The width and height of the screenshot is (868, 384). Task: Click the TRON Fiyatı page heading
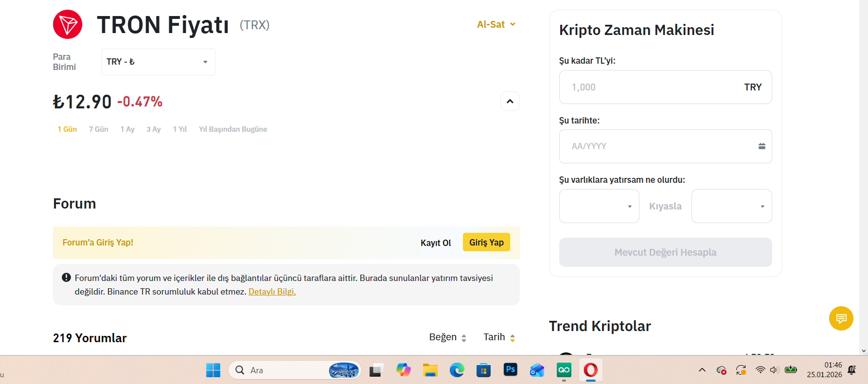[x=163, y=25]
